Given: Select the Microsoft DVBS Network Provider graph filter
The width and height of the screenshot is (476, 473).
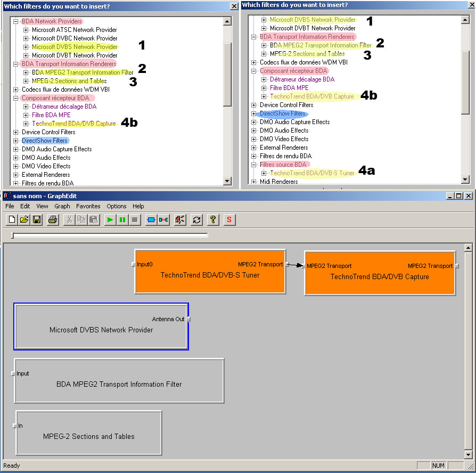Looking at the screenshot, I should tap(101, 327).
